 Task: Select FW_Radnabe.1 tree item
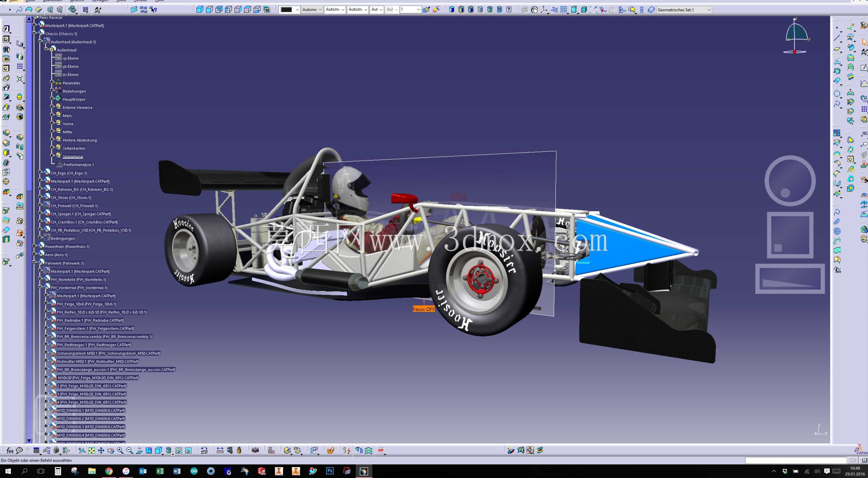[90, 320]
